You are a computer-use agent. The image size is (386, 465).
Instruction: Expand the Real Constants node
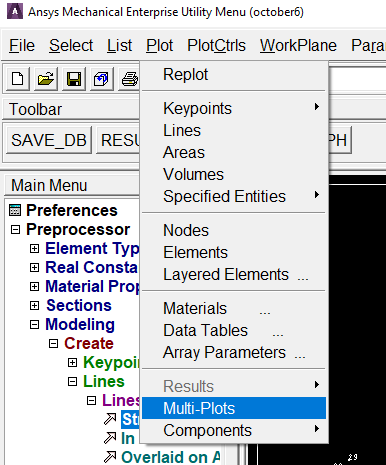tap(34, 267)
